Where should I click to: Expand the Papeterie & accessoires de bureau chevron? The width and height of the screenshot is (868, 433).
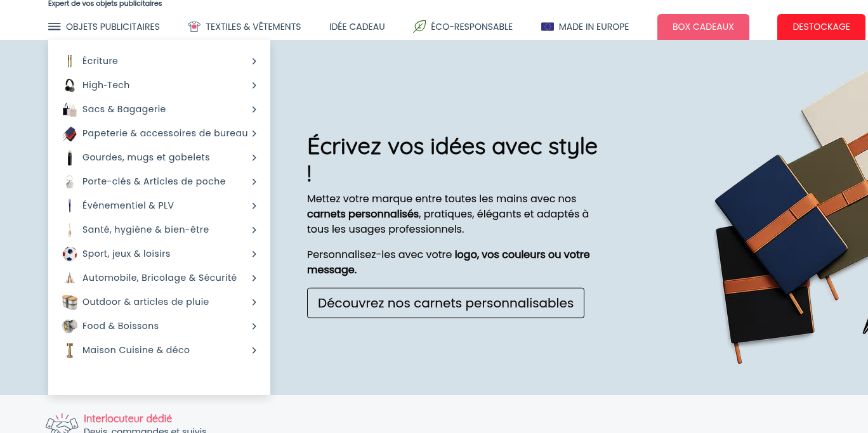254,133
